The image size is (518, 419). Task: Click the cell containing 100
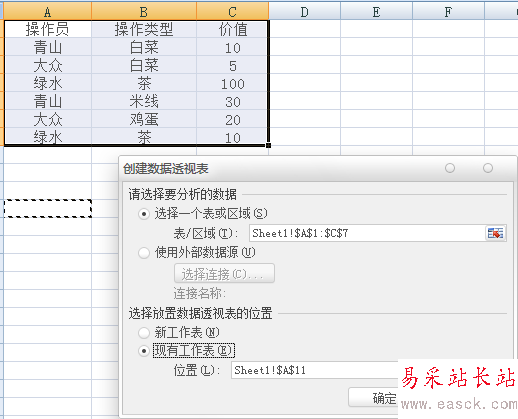click(x=233, y=83)
